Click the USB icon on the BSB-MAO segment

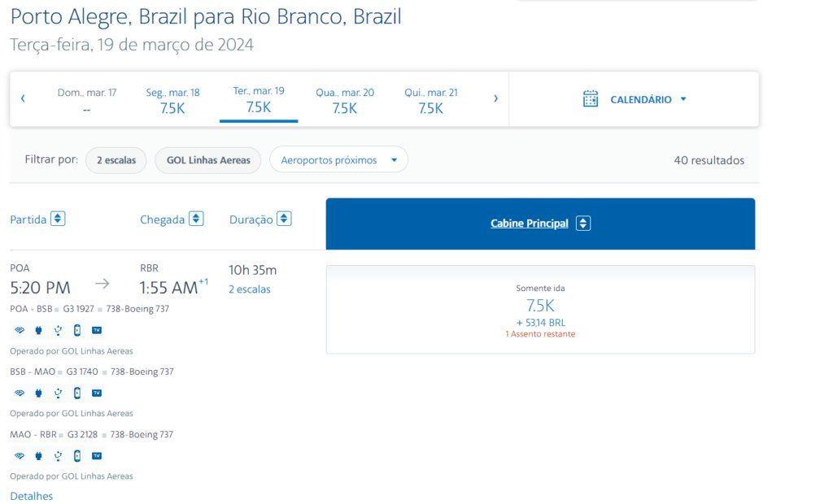click(x=58, y=393)
